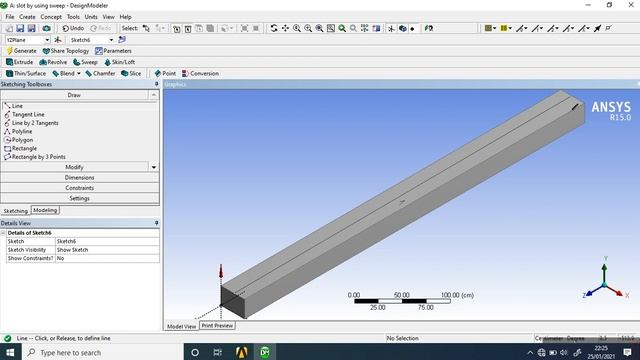The image size is (640, 360).
Task: Select the Sweep feature
Action: [85, 62]
